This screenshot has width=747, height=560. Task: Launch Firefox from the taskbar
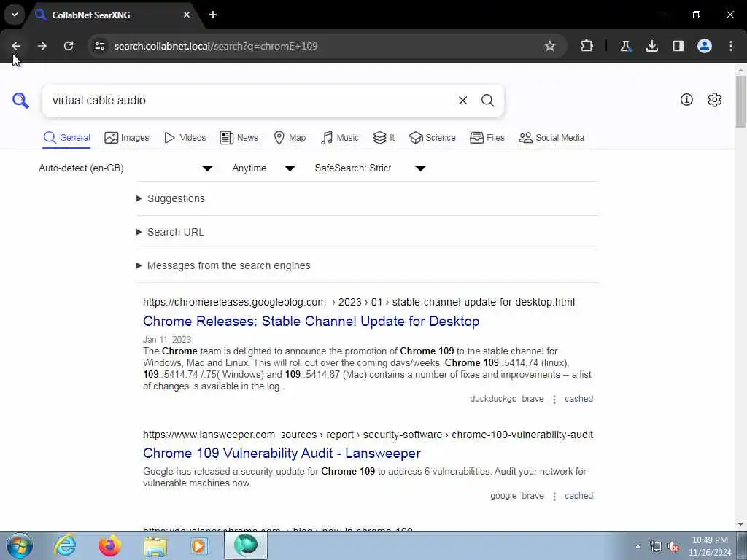(x=110, y=545)
